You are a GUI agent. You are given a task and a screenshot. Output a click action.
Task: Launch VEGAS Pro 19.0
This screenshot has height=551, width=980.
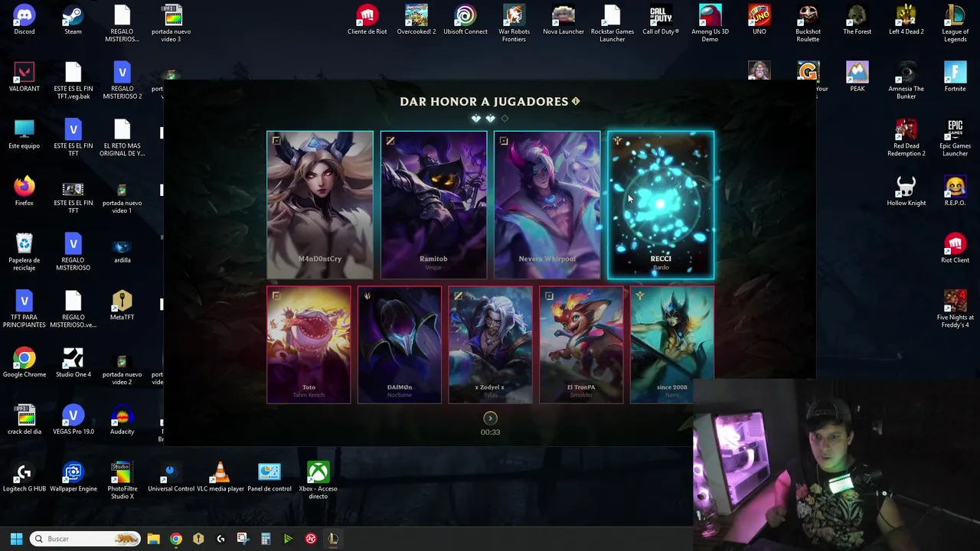(x=73, y=419)
